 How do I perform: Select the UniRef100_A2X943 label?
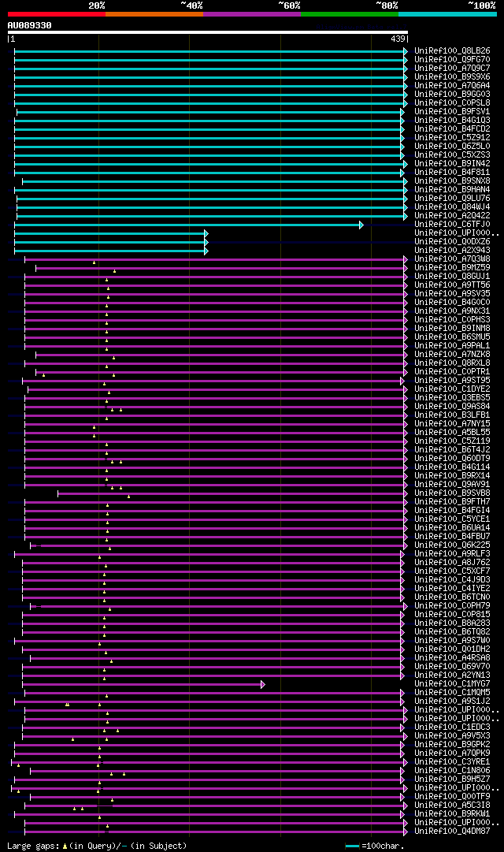(x=452, y=251)
